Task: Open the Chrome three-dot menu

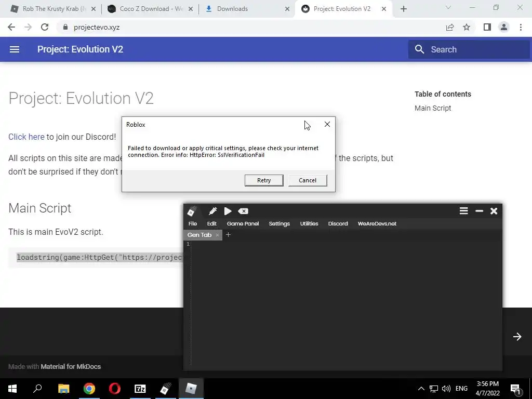Action: click(521, 27)
